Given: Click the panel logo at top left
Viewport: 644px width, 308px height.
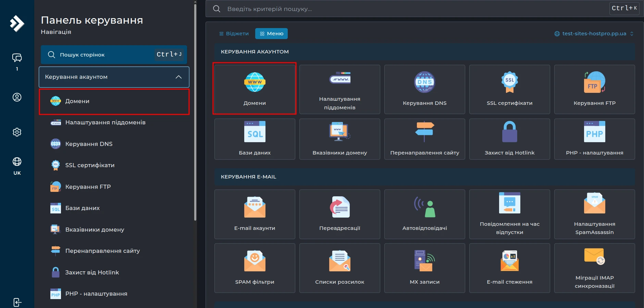Looking at the screenshot, I should coord(17,24).
